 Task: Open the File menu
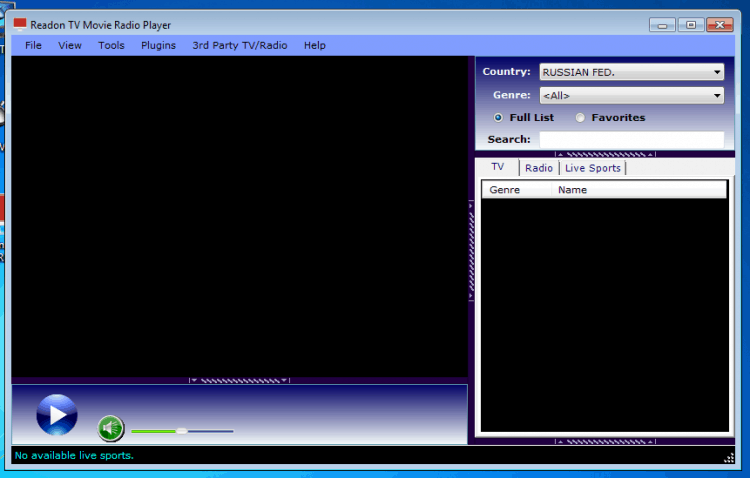pyautogui.click(x=33, y=45)
